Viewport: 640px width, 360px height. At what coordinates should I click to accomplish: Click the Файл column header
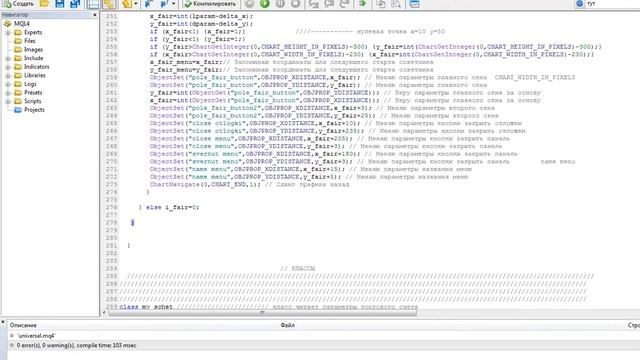point(288,325)
